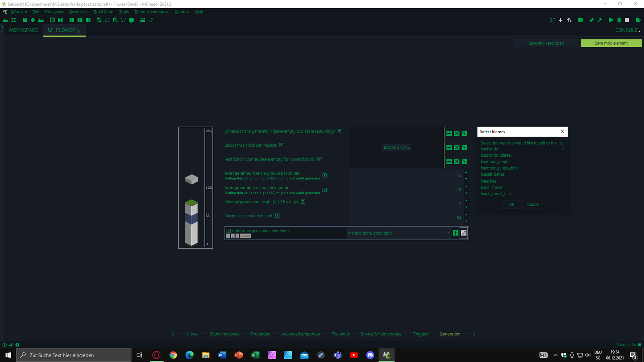The image size is (644, 362).
Task: Increase minimal generation height value
Action: pos(466,201)
